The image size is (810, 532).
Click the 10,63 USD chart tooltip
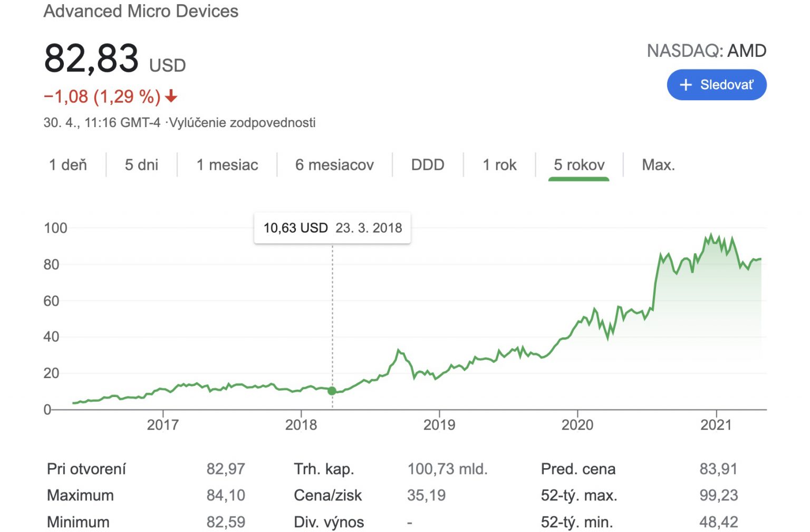[332, 228]
